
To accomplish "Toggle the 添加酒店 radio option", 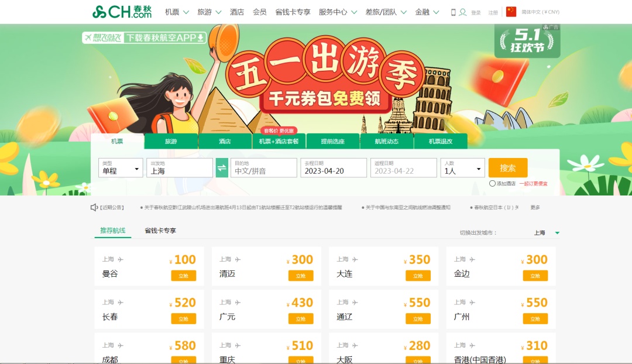I will [x=492, y=183].
